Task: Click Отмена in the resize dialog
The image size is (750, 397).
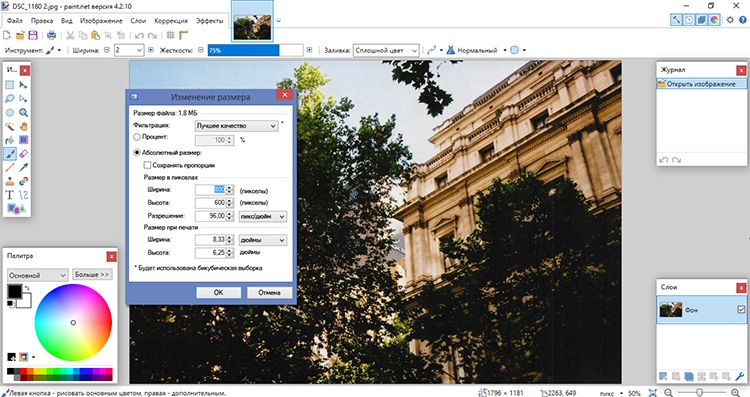Action: [269, 292]
